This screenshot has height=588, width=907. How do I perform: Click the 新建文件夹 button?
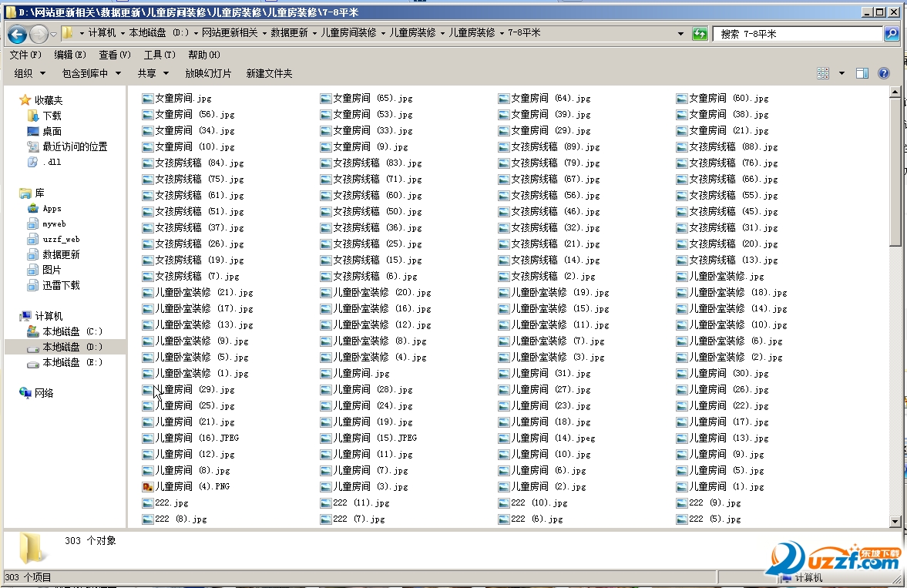(269, 73)
